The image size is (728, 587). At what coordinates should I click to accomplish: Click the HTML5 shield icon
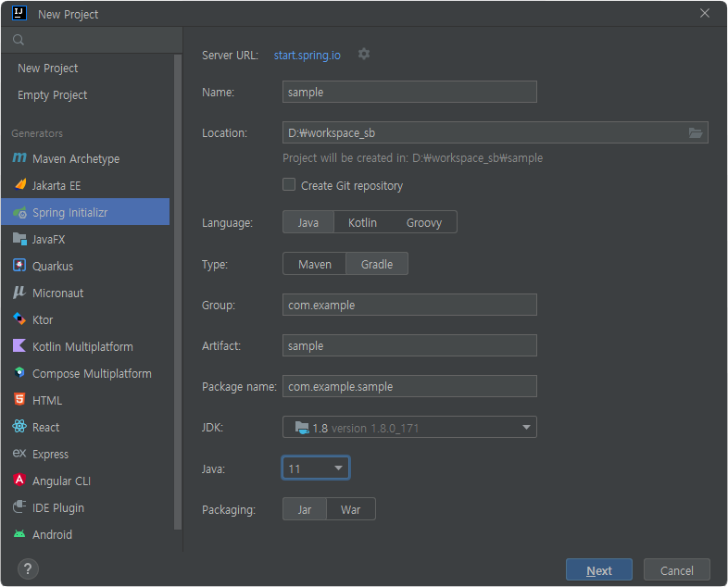19,400
